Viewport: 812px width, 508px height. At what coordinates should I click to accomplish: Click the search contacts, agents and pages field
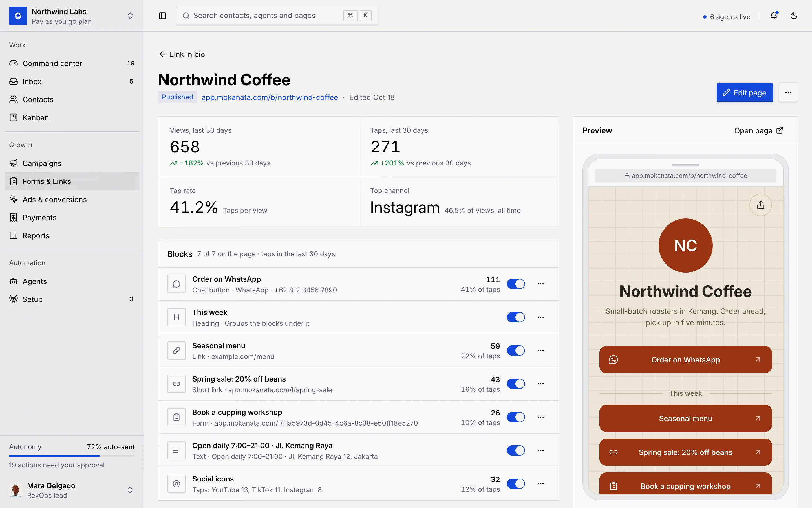[277, 16]
